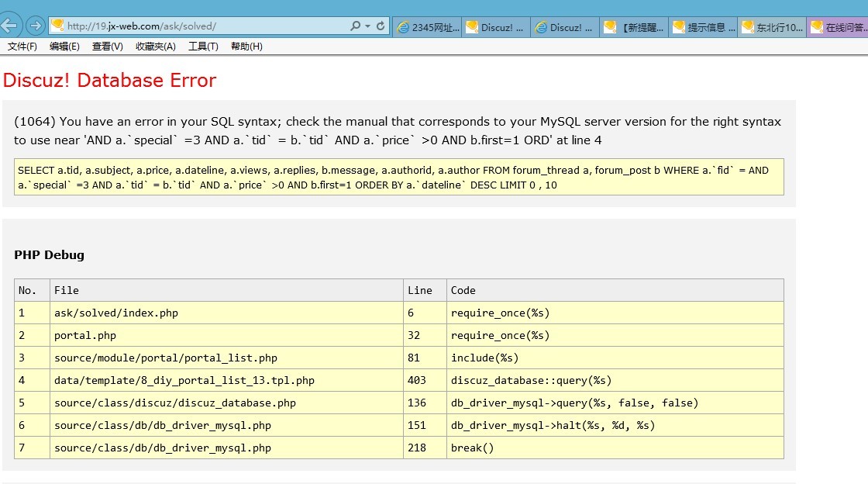Click line number 32 cell

(x=425, y=335)
